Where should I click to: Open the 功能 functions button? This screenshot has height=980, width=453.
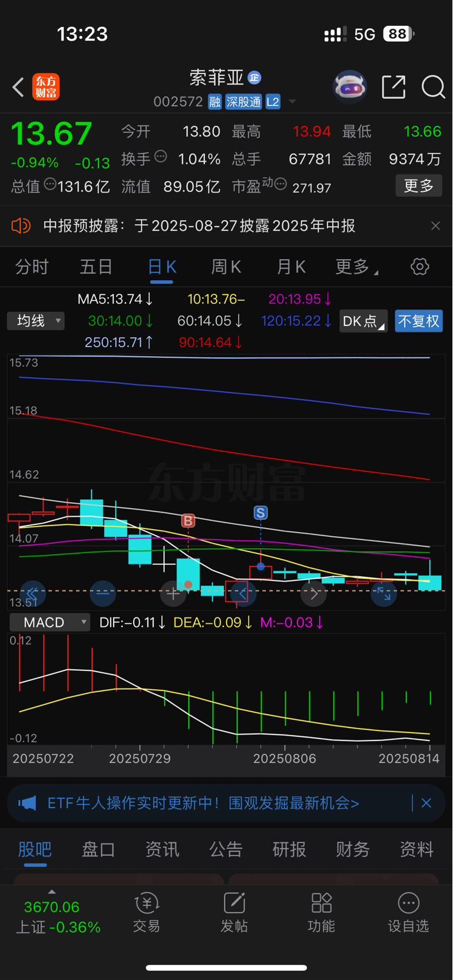coord(321,913)
